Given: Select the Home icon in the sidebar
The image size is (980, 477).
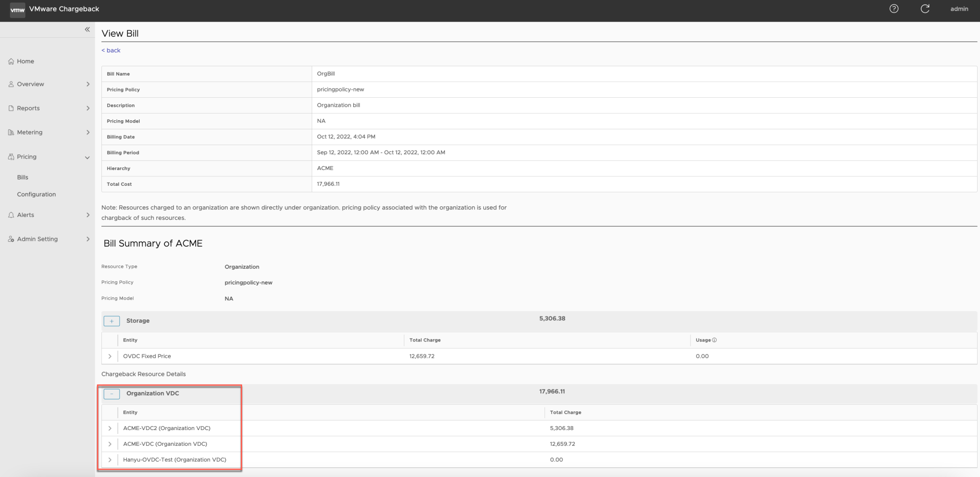Looking at the screenshot, I should pos(11,61).
